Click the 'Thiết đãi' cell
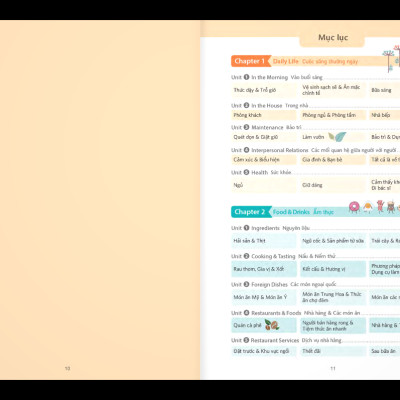Viewport: 400px width, 400px height. (x=333, y=351)
